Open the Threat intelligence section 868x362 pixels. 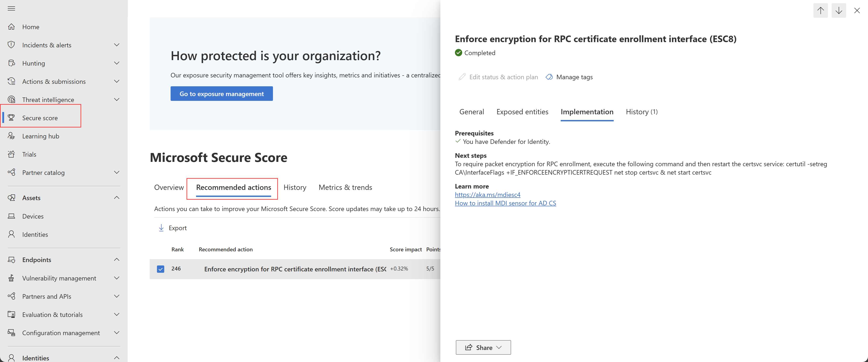pos(48,99)
